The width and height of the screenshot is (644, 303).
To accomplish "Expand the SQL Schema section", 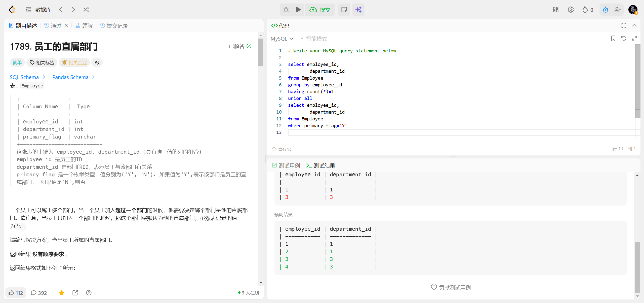I will 27,77.
